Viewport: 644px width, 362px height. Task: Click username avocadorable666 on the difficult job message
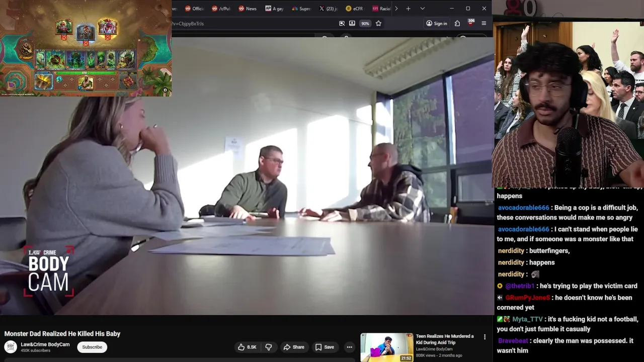pyautogui.click(x=523, y=208)
